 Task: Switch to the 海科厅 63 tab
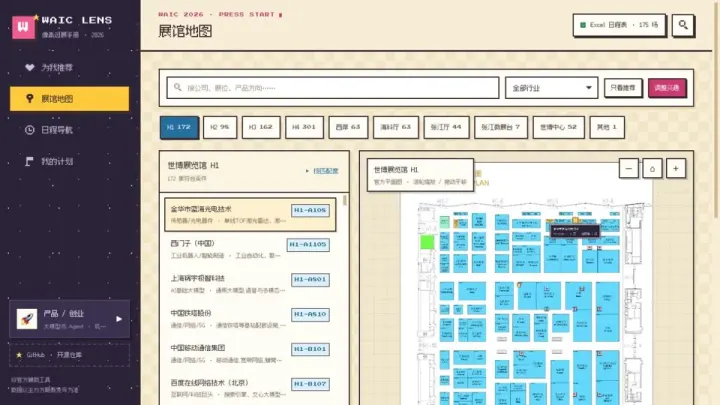tap(396, 127)
